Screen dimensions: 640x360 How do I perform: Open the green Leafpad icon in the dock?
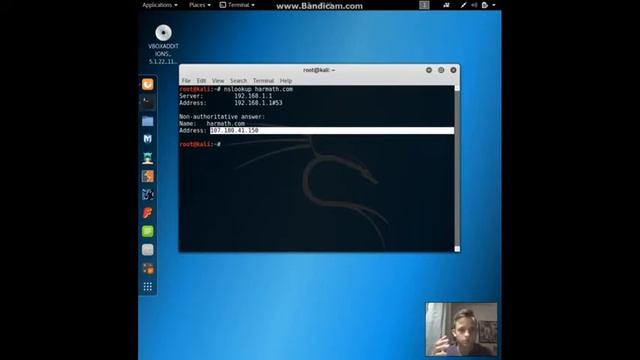tap(148, 231)
